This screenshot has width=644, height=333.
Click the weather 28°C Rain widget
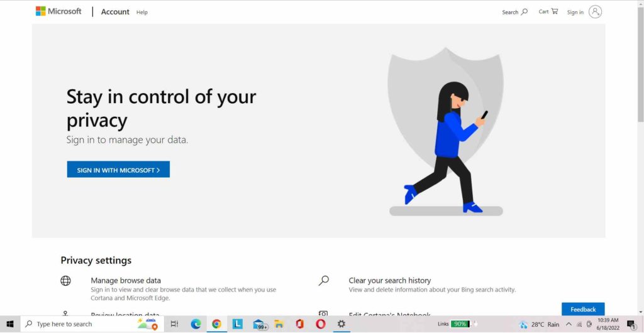click(x=539, y=324)
